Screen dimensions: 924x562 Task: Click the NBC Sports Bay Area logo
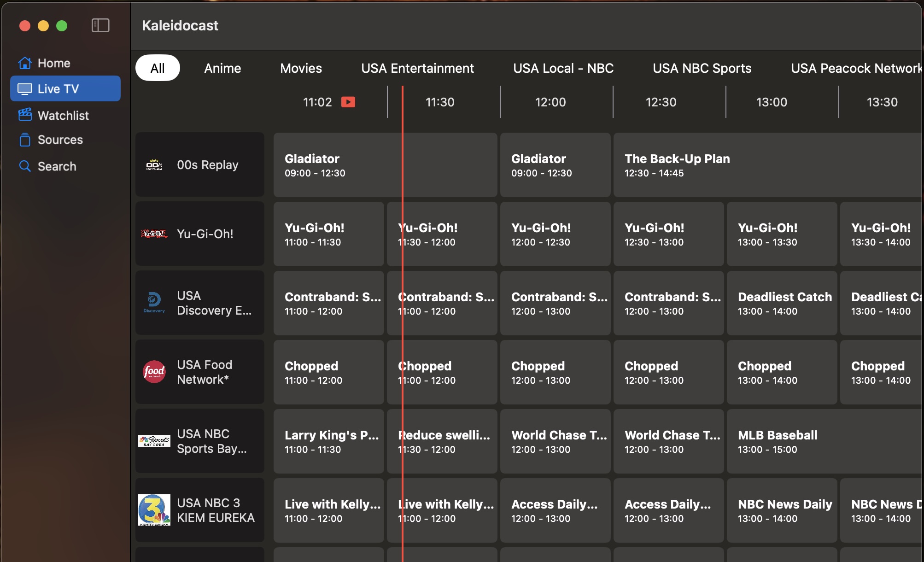click(154, 441)
